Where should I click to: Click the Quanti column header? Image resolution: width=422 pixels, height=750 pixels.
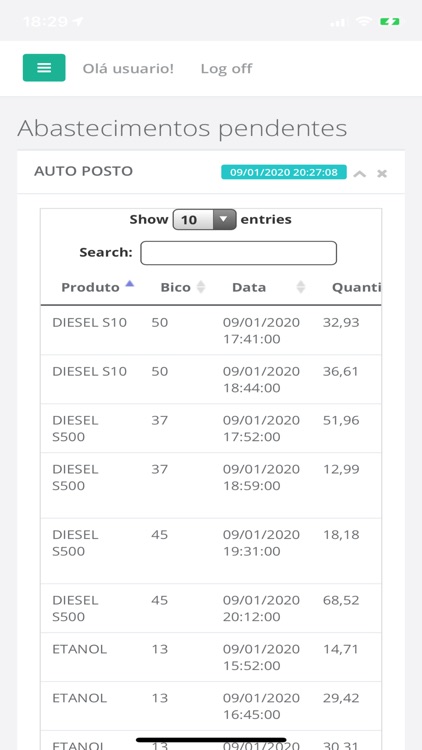[x=356, y=287]
